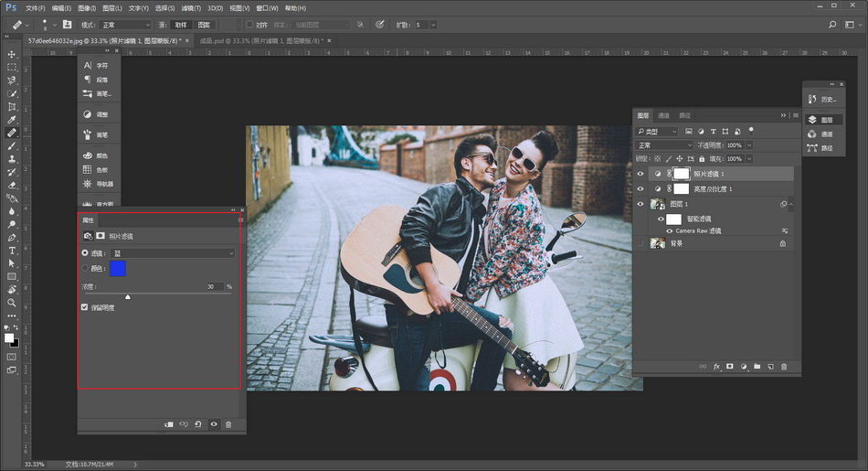This screenshot has width=868, height=471.
Task: Open the 滤镜 filter preset dropdown
Action: point(172,252)
